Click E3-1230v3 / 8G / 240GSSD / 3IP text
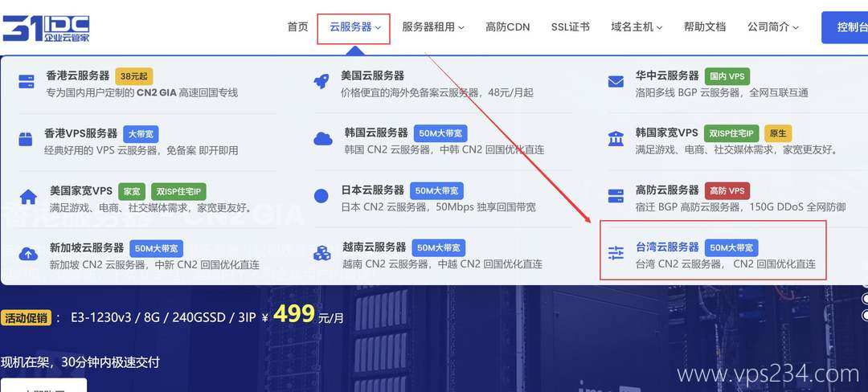Screen dimensions: 868x392 point(163,318)
